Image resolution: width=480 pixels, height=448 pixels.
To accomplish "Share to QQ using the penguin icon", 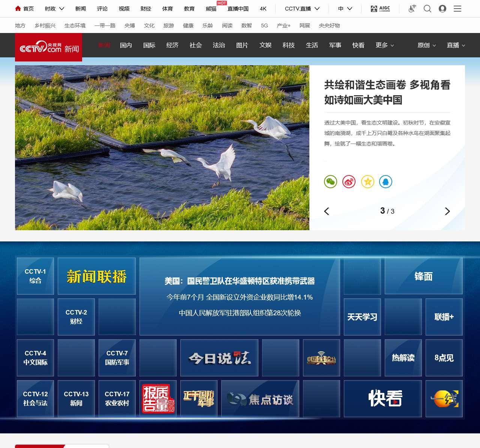I will click(385, 182).
